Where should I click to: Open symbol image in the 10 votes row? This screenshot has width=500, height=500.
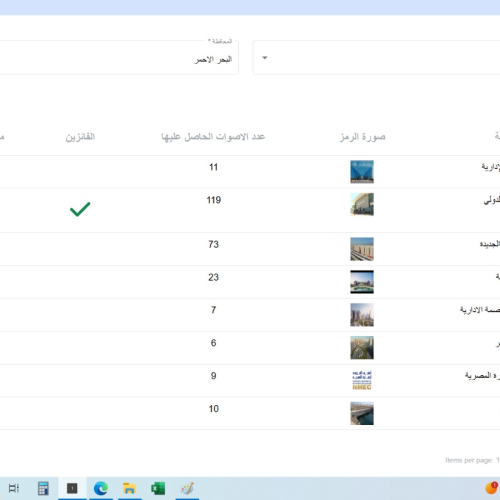(362, 413)
